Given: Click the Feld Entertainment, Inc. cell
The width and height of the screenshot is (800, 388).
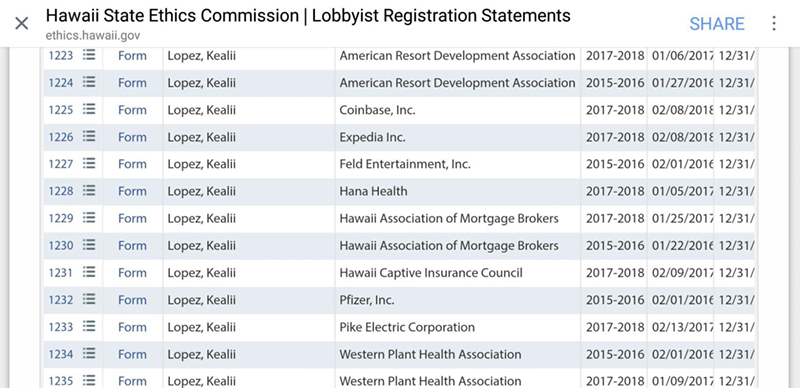Looking at the screenshot, I should point(458,164).
